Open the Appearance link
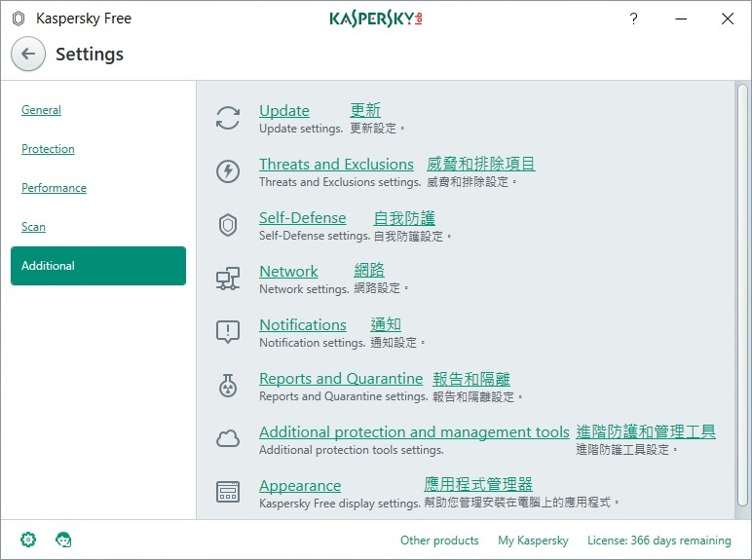Screen dimensions: 752x560 tap(300, 486)
